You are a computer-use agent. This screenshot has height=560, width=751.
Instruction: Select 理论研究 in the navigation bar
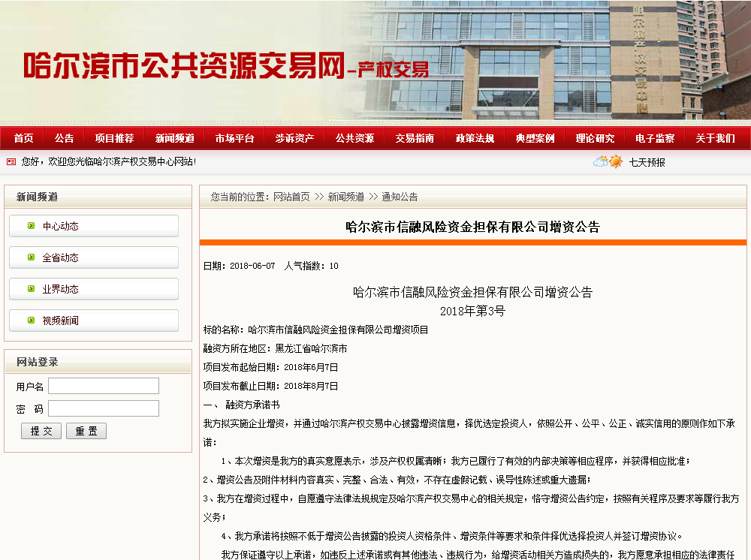pyautogui.click(x=595, y=138)
